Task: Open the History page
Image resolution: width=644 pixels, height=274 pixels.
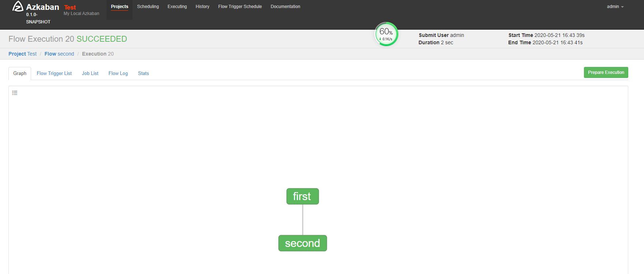Action: (202, 7)
